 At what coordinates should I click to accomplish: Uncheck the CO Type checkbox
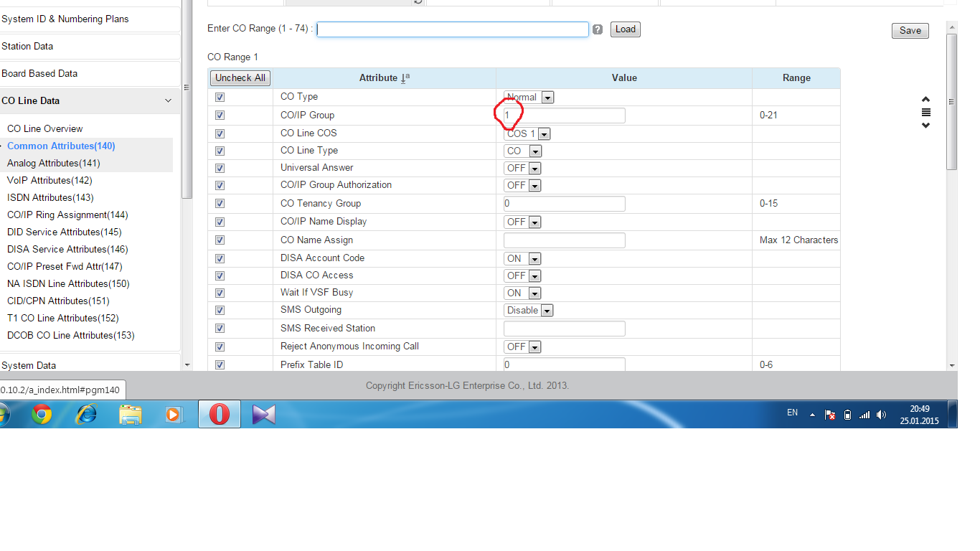click(220, 98)
